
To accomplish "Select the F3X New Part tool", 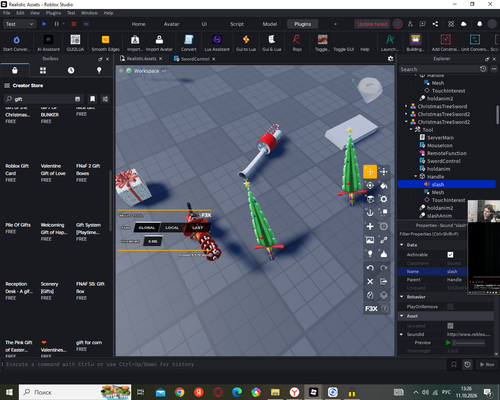I will [370, 227].
